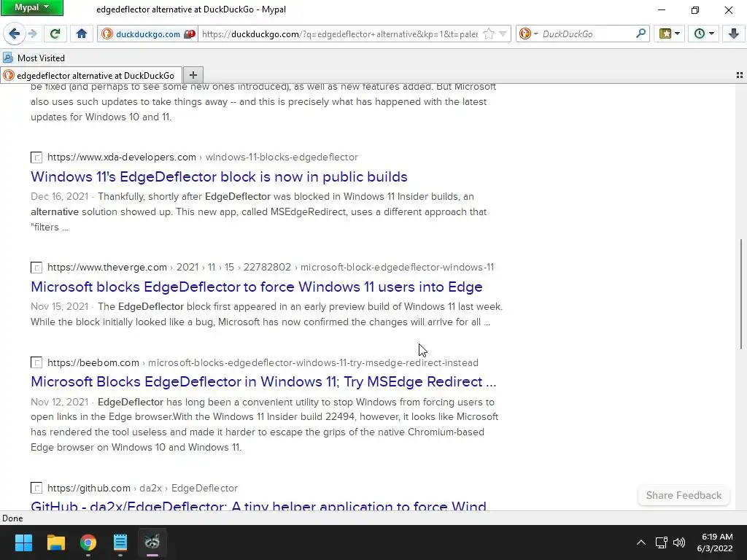
Task: Expand the bookmarks button dropdown arrow
Action: (x=678, y=34)
